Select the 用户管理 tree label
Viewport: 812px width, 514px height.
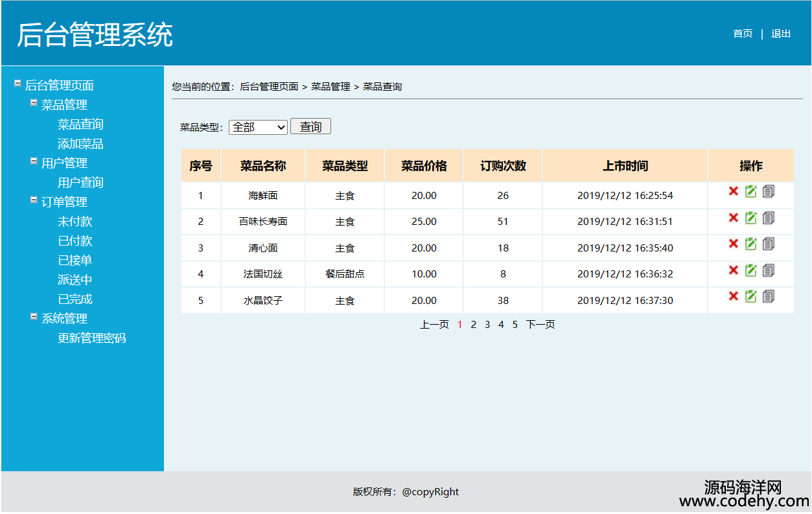(x=64, y=163)
